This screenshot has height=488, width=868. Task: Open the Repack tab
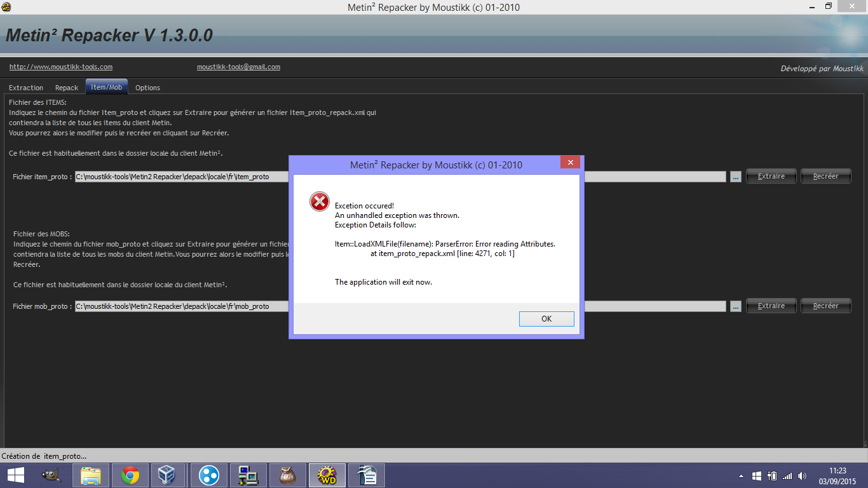(x=67, y=88)
